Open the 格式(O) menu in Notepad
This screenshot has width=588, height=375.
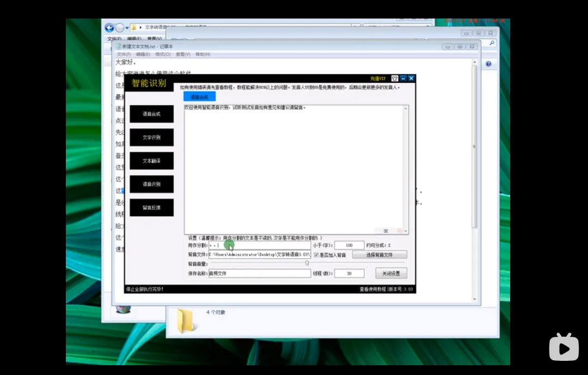pos(163,55)
